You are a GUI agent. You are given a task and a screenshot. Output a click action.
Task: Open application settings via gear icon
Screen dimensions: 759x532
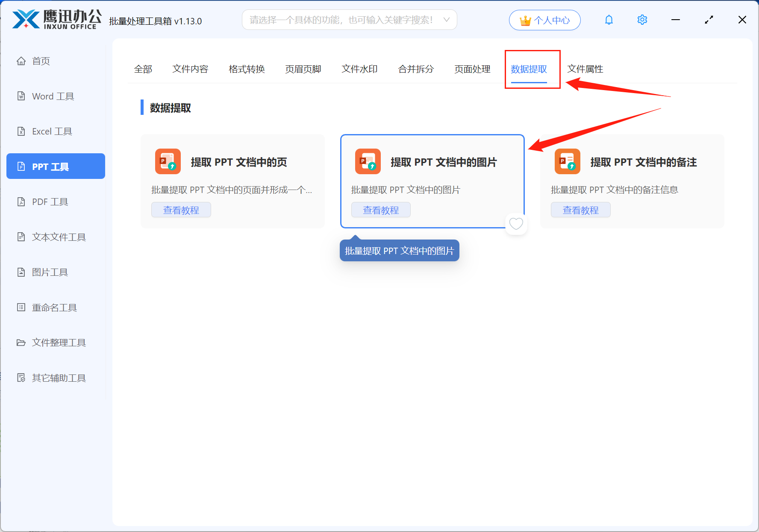pos(642,20)
